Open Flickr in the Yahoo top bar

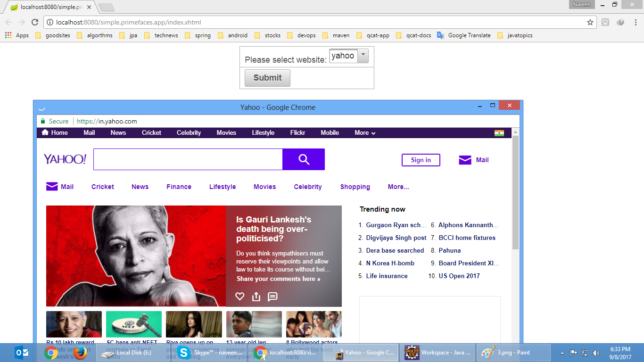[x=297, y=132]
